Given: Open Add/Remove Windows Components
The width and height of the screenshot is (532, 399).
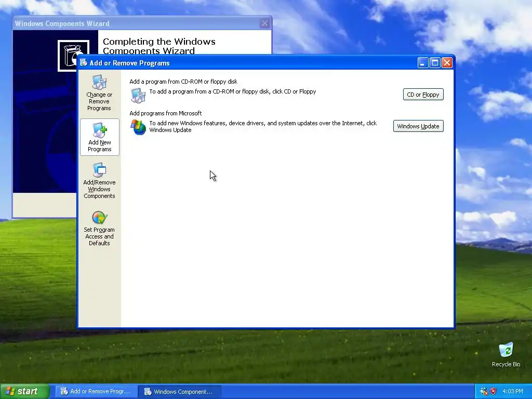Looking at the screenshot, I should [99, 180].
